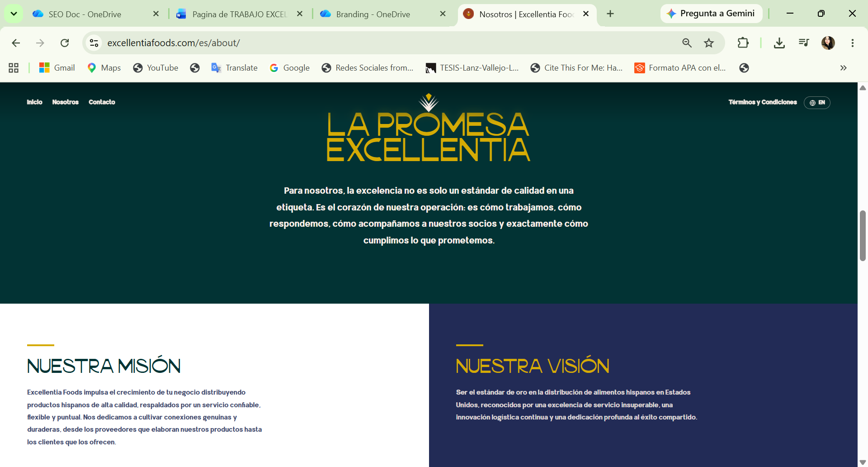Screen dimensions: 868x467
Task: Click the Excellentia leaf logo
Action: point(429,102)
